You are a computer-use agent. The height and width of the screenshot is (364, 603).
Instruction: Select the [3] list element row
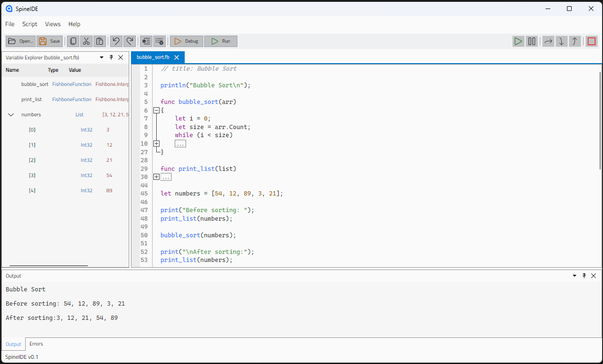[66, 175]
